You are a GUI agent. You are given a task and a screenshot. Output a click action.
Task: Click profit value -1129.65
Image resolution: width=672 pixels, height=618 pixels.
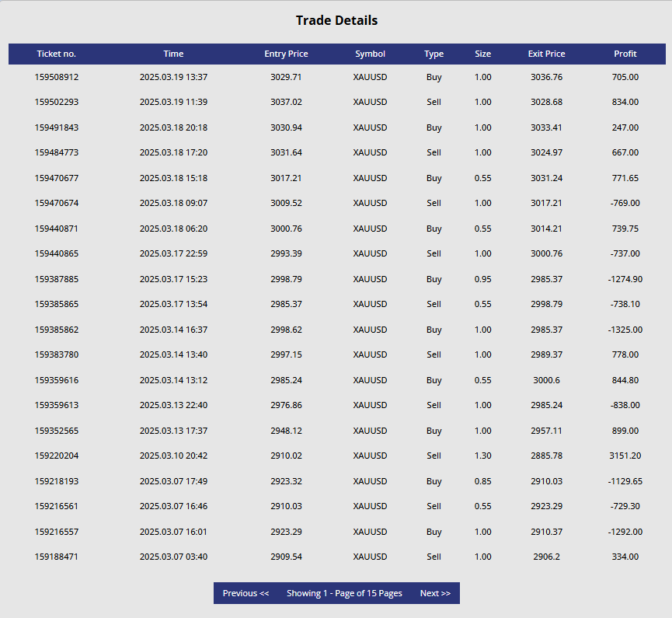point(625,482)
